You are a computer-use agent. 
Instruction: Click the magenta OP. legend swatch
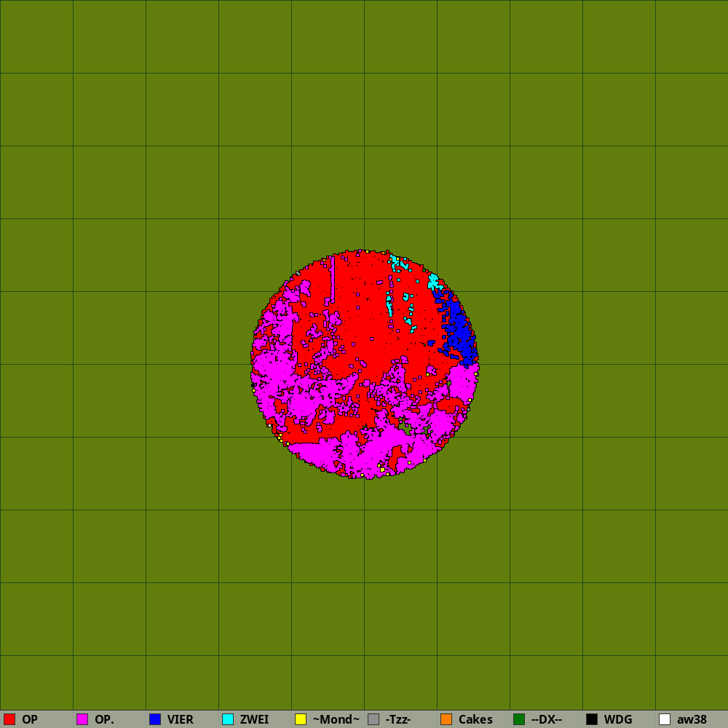(x=82, y=719)
